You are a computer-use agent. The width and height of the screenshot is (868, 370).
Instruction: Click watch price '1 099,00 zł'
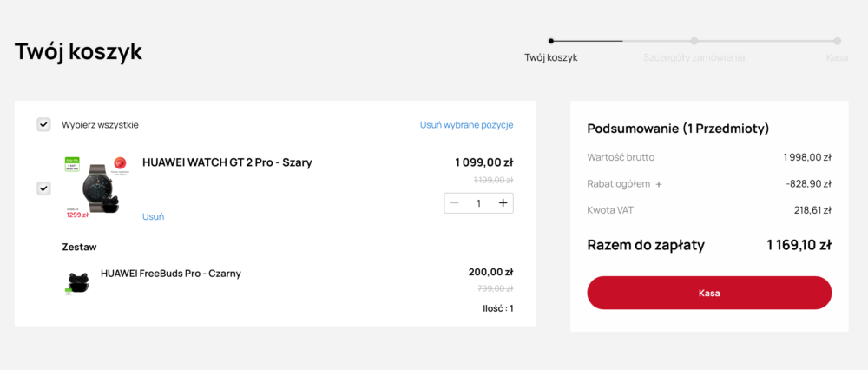click(483, 162)
